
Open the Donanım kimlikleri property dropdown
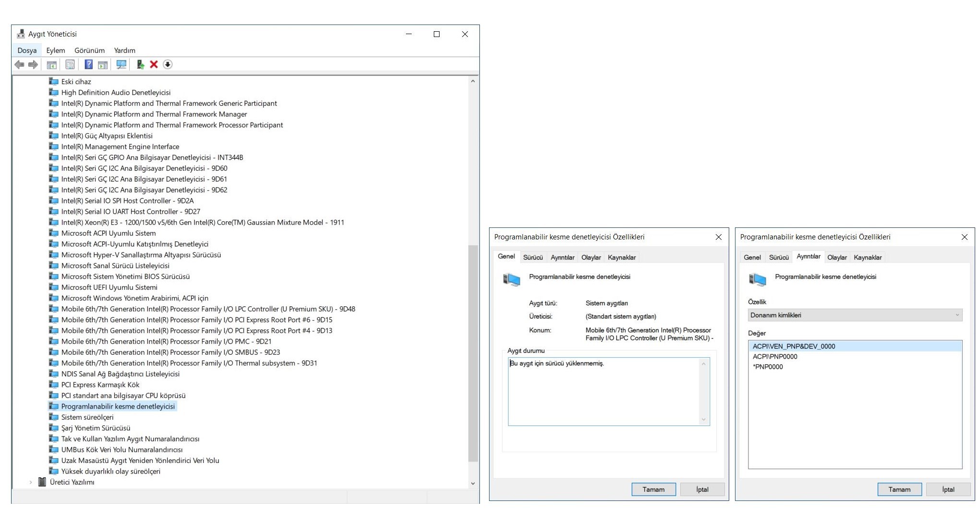pyautogui.click(x=855, y=315)
